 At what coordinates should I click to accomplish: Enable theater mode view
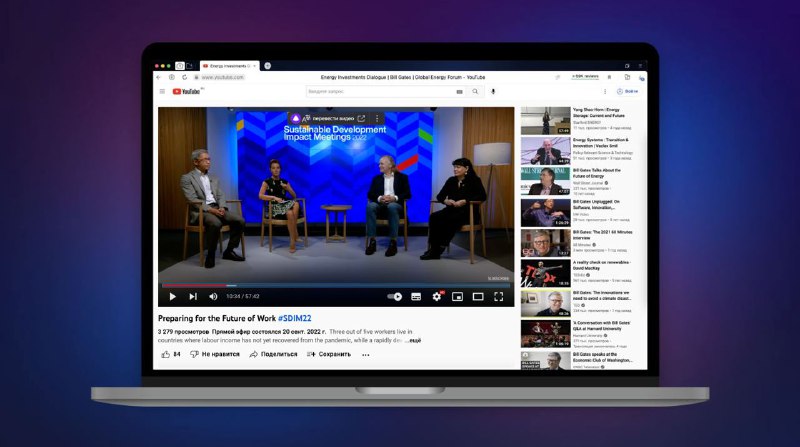pos(478,296)
